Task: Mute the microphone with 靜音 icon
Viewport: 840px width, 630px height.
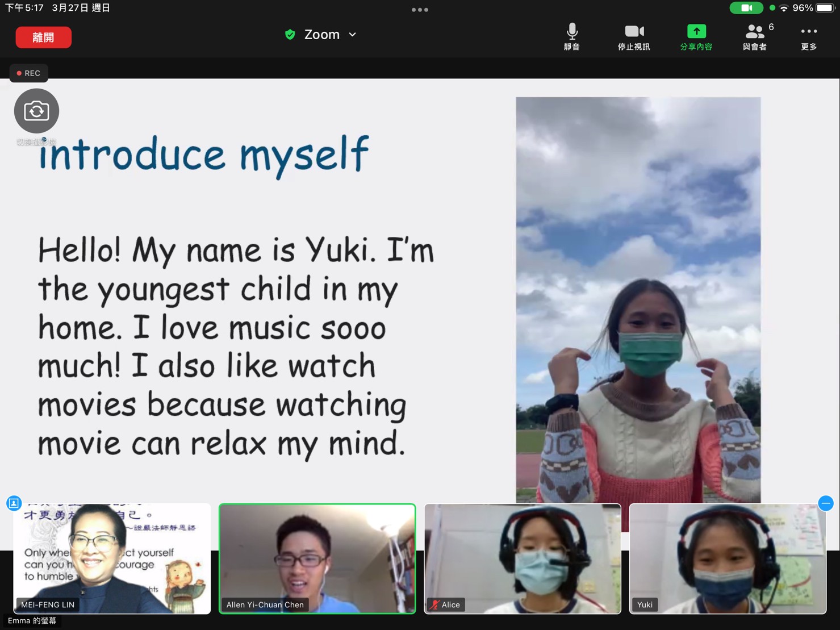Action: pyautogui.click(x=571, y=35)
